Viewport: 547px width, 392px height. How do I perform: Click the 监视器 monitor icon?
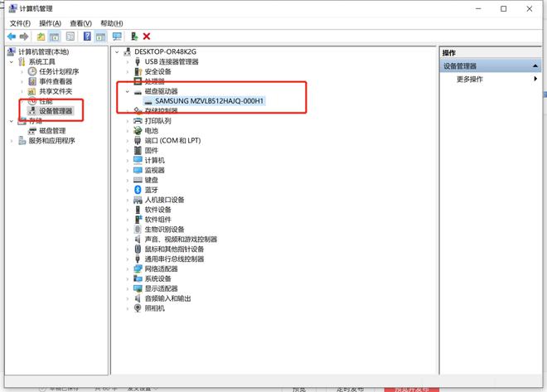[x=138, y=170]
